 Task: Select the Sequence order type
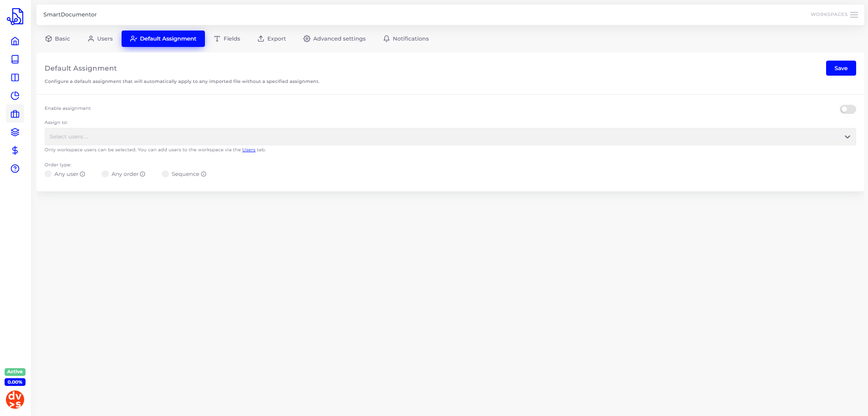click(x=165, y=174)
